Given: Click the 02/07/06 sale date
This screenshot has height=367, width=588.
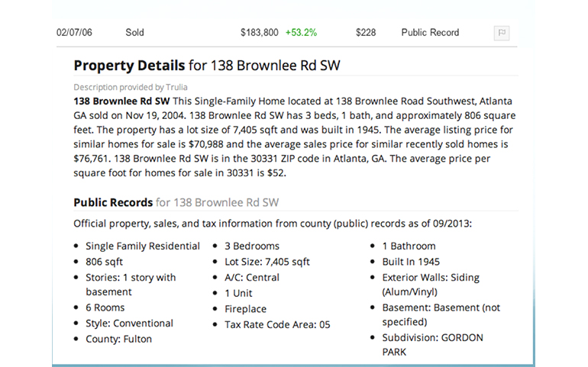Looking at the screenshot, I should 75,33.
